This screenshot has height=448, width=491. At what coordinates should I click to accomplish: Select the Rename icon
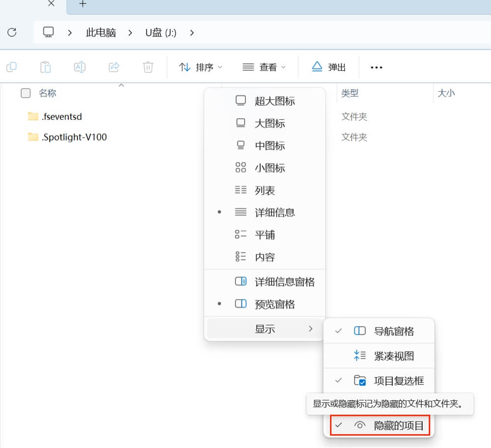(x=80, y=67)
